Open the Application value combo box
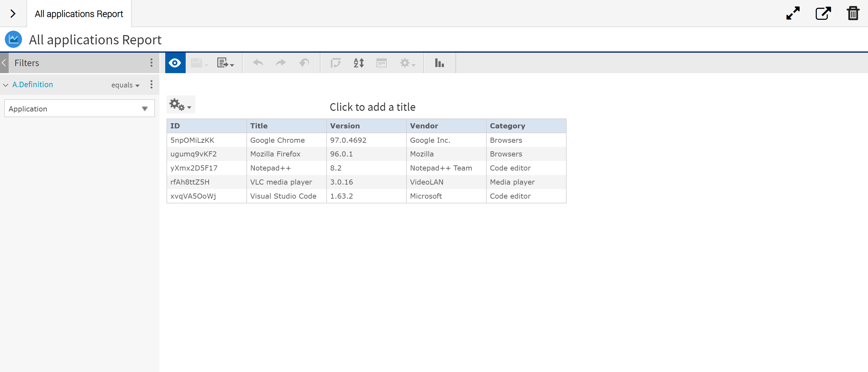The image size is (868, 372). pos(79,108)
